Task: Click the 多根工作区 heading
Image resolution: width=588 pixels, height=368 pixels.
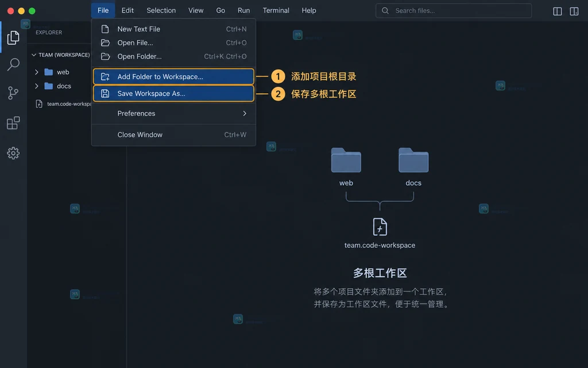Action: [380, 273]
